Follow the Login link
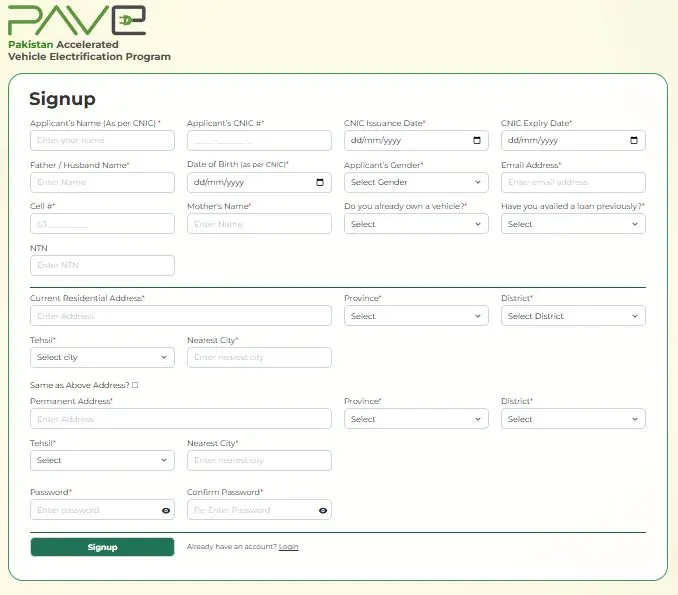678x595 pixels. point(288,547)
